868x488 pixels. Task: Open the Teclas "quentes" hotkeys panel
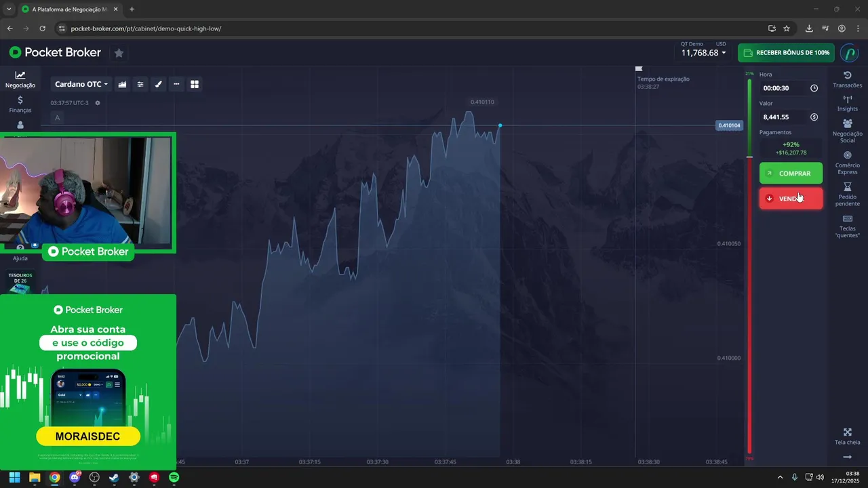click(847, 226)
